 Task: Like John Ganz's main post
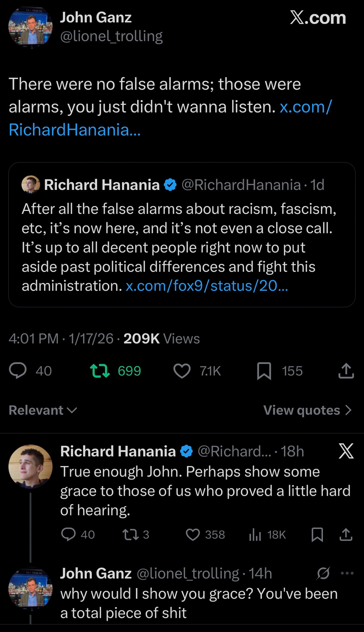182,371
